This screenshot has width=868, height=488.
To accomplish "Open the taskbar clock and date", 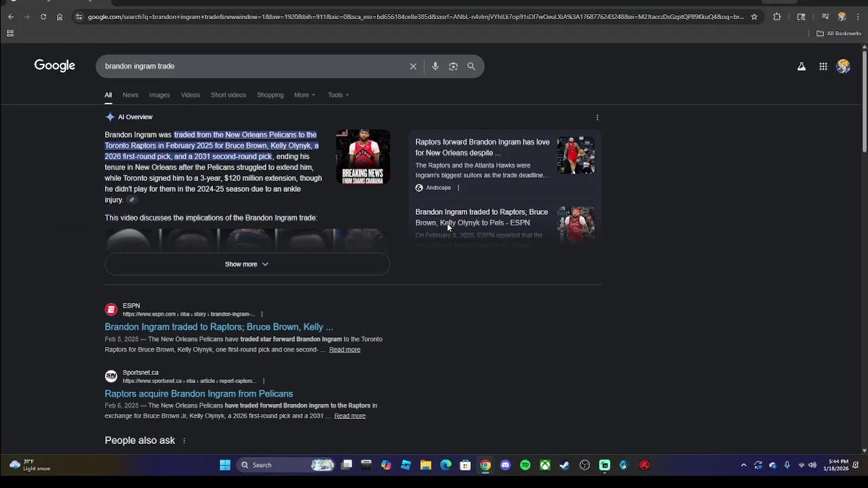I will coord(835,465).
